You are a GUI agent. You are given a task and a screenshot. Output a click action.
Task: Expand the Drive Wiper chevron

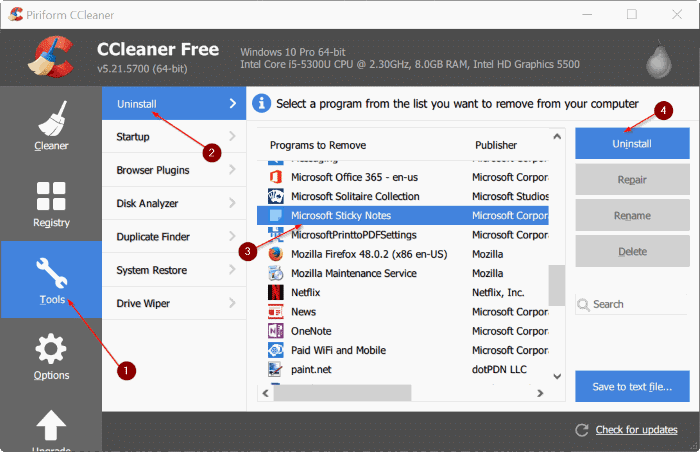[x=233, y=303]
